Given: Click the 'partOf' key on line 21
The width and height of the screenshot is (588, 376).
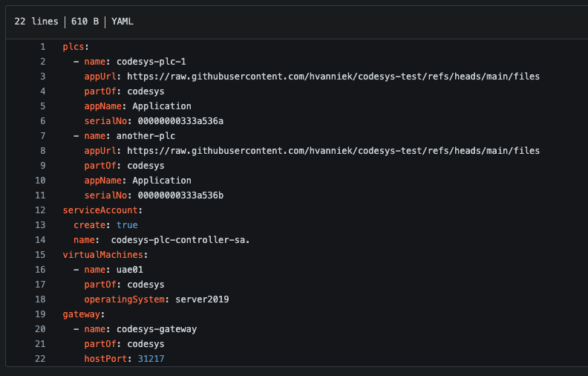Looking at the screenshot, I should click(x=100, y=344).
